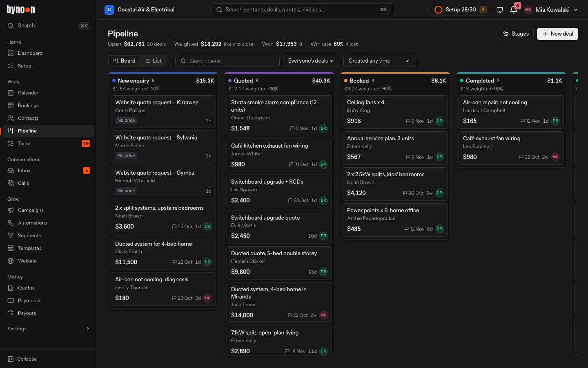Open Quotes under Money
588x368 pixels.
[x=49, y=288]
